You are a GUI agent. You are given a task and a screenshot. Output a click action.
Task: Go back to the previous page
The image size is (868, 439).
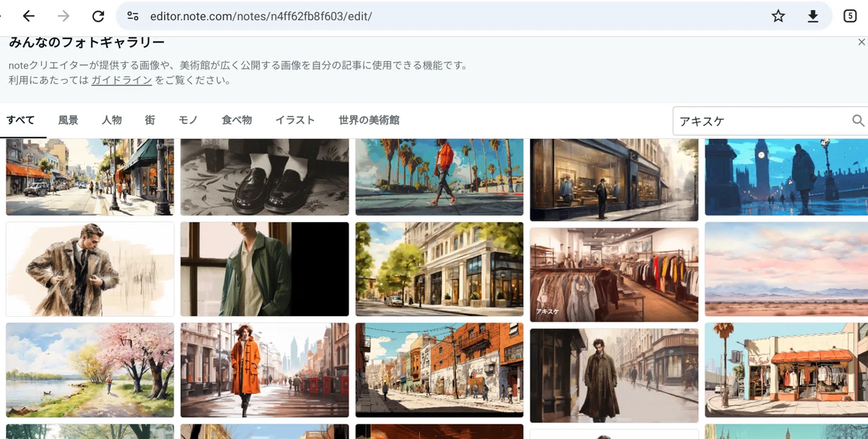(29, 16)
